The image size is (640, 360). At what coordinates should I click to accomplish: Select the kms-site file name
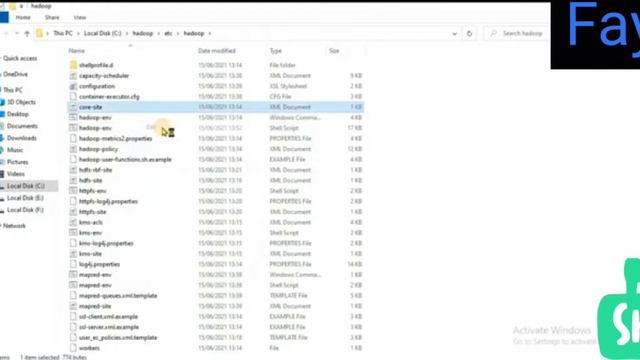tap(90, 253)
